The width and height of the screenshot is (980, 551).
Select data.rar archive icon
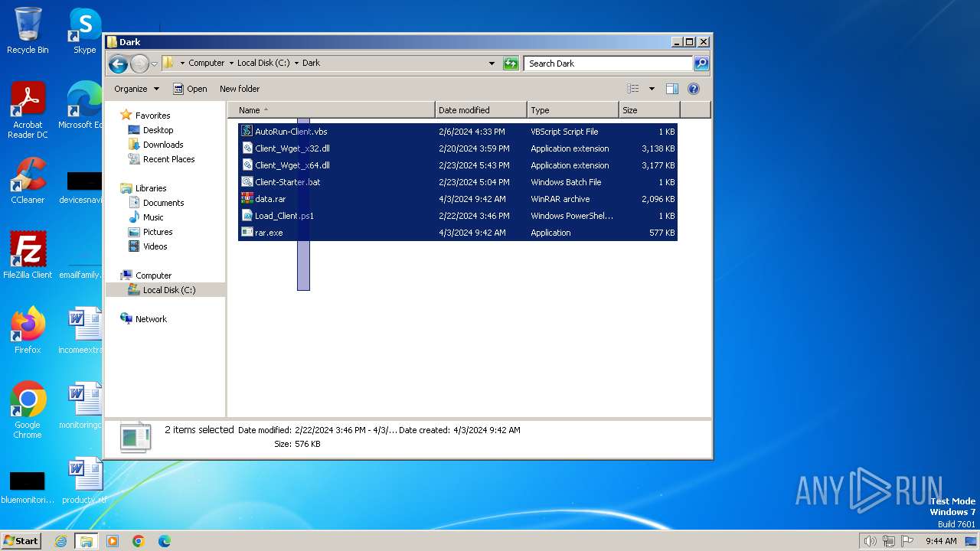coord(247,199)
